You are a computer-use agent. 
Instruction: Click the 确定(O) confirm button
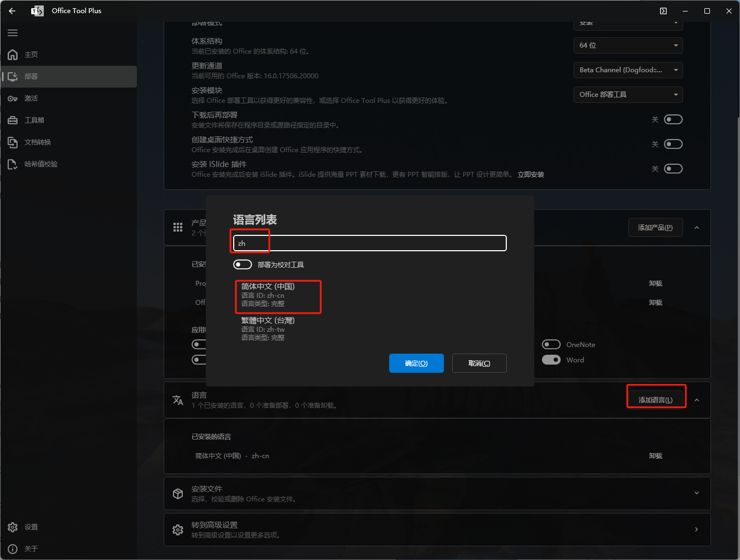click(416, 363)
